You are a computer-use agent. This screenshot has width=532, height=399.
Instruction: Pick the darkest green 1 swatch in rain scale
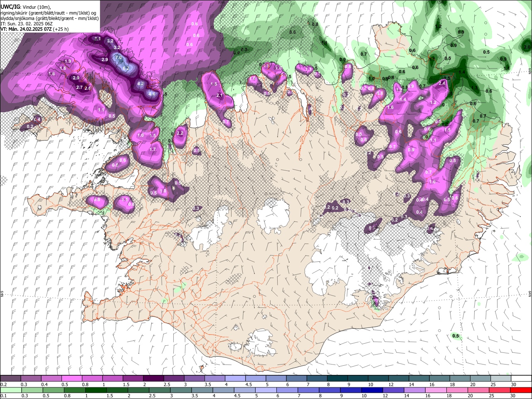96,390
